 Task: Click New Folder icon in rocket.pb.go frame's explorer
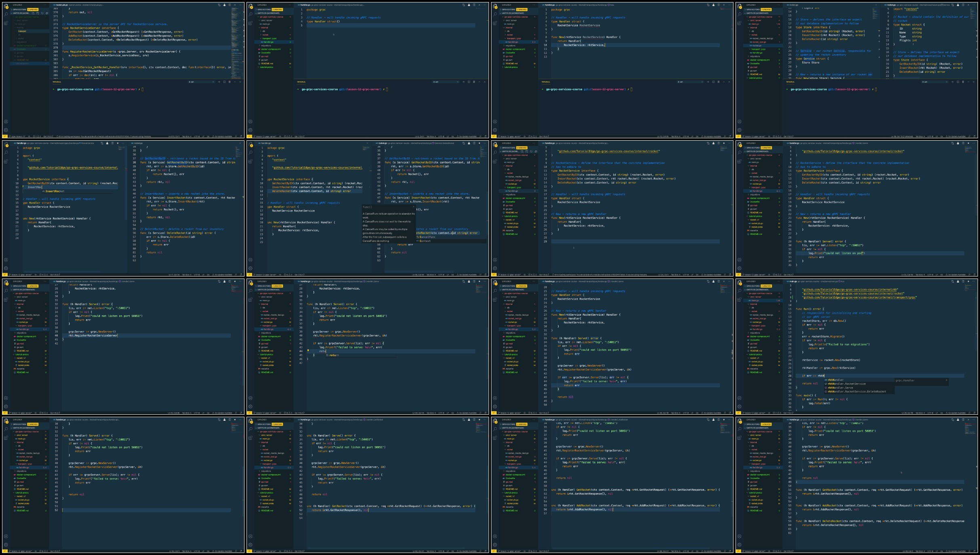[38, 13]
